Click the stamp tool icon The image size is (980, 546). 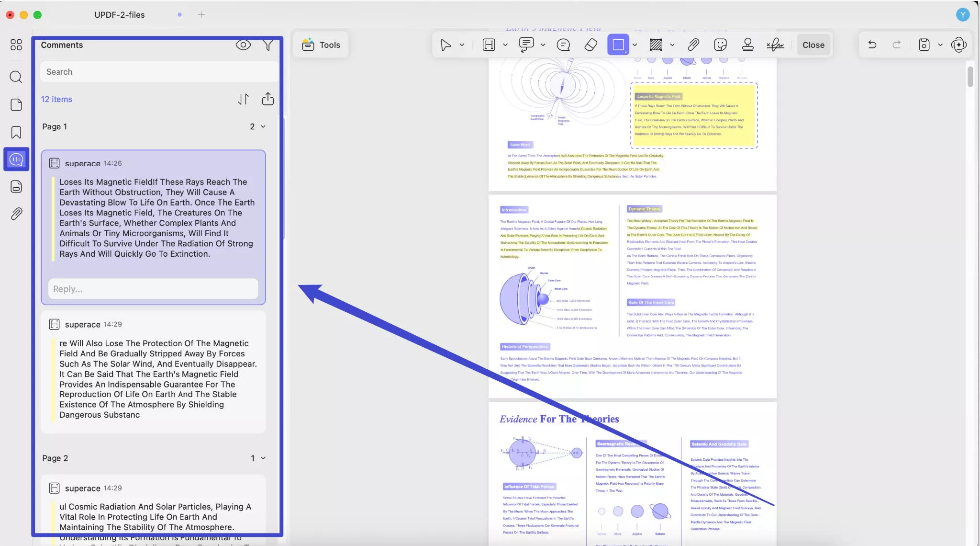(747, 45)
